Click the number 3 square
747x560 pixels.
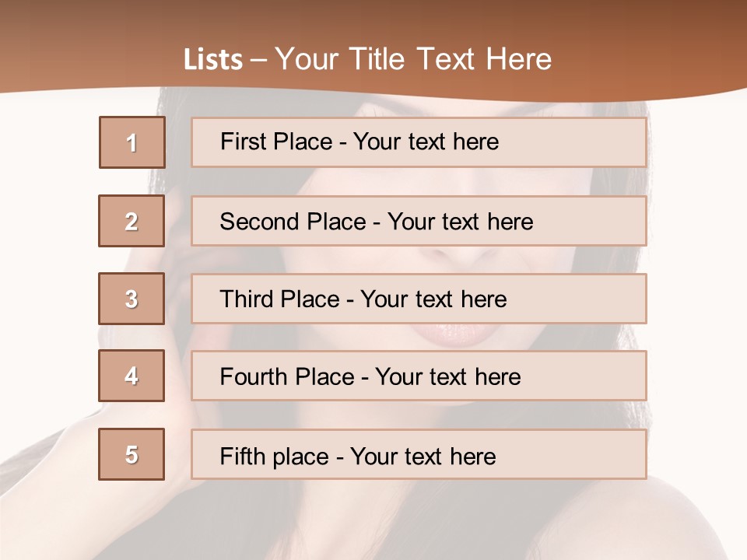[x=132, y=299]
